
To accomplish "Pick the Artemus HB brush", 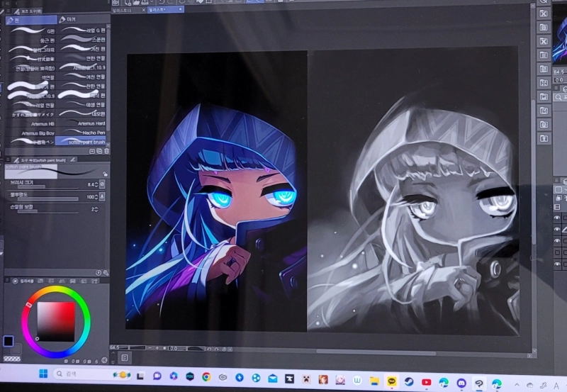I will tap(30, 123).
